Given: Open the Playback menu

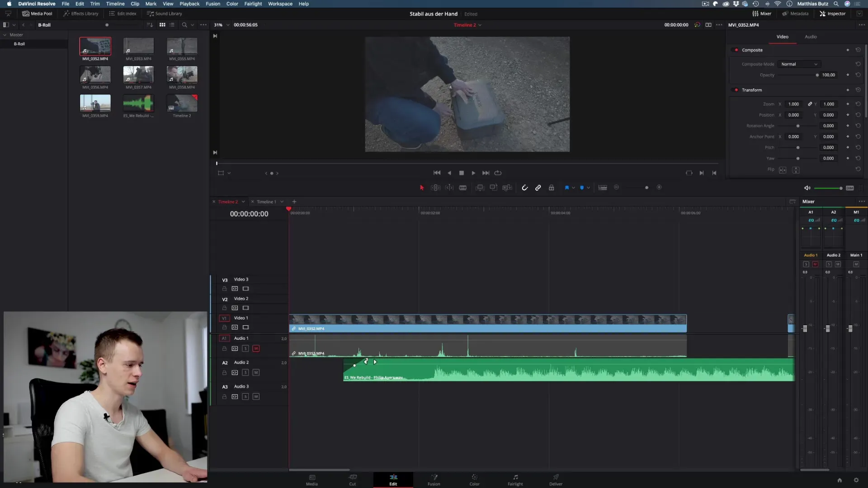Looking at the screenshot, I should [189, 4].
